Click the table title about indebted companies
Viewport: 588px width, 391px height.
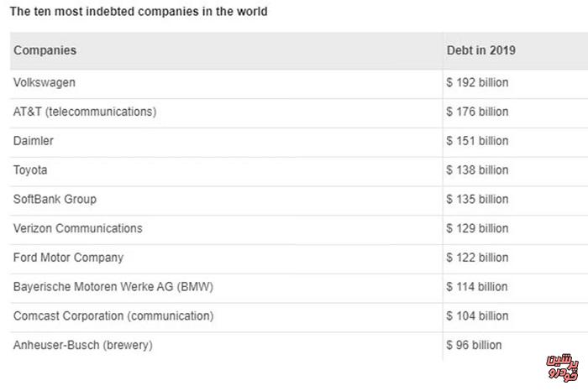click(139, 13)
